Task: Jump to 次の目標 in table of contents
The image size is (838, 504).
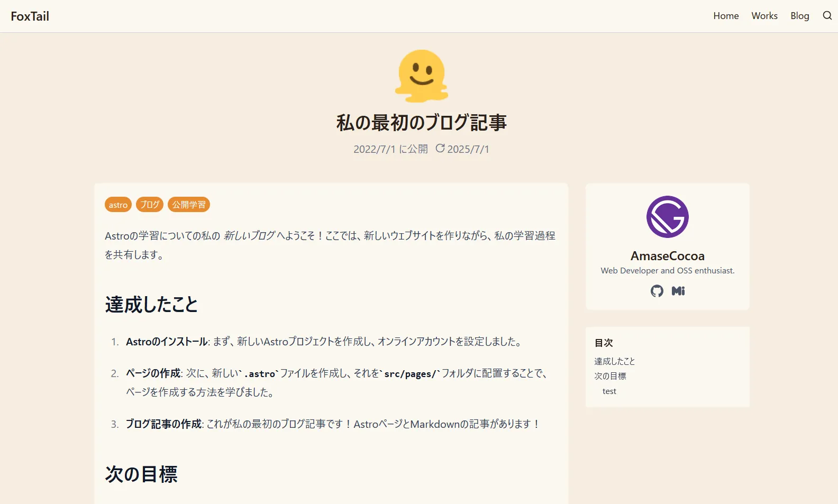Action: pos(610,376)
